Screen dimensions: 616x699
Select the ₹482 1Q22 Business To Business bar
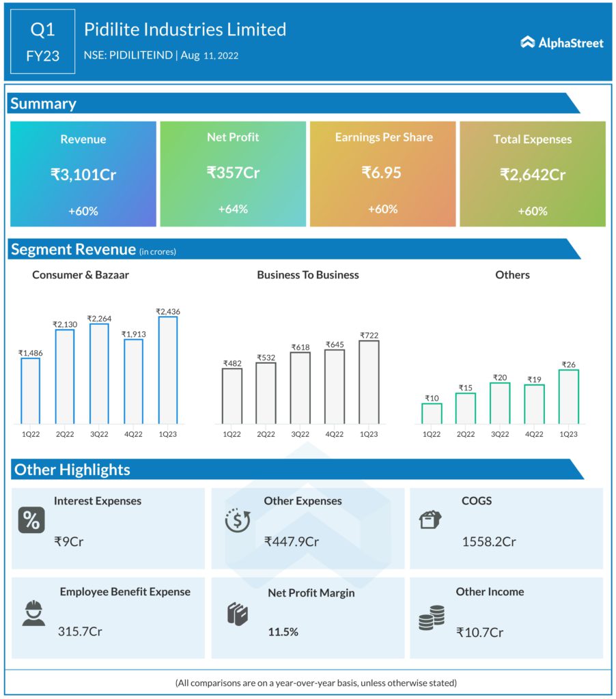pos(232,396)
